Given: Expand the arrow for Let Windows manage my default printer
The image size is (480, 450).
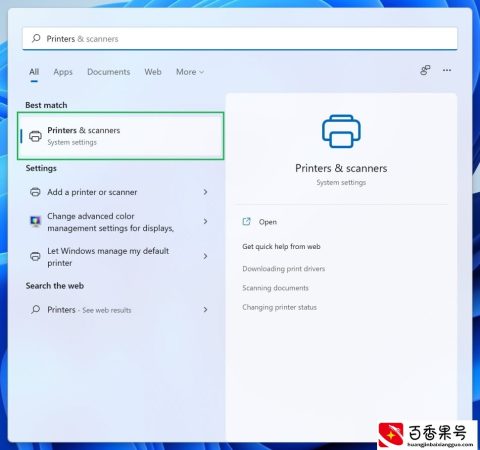Looking at the screenshot, I should (205, 256).
